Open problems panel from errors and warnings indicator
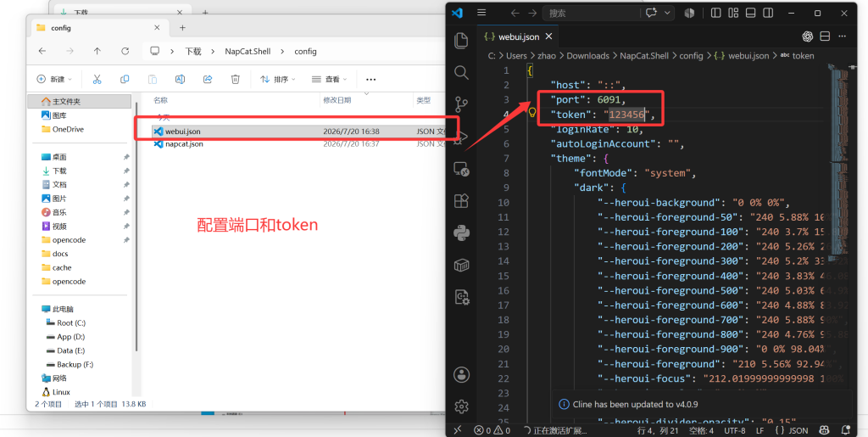 [492, 430]
